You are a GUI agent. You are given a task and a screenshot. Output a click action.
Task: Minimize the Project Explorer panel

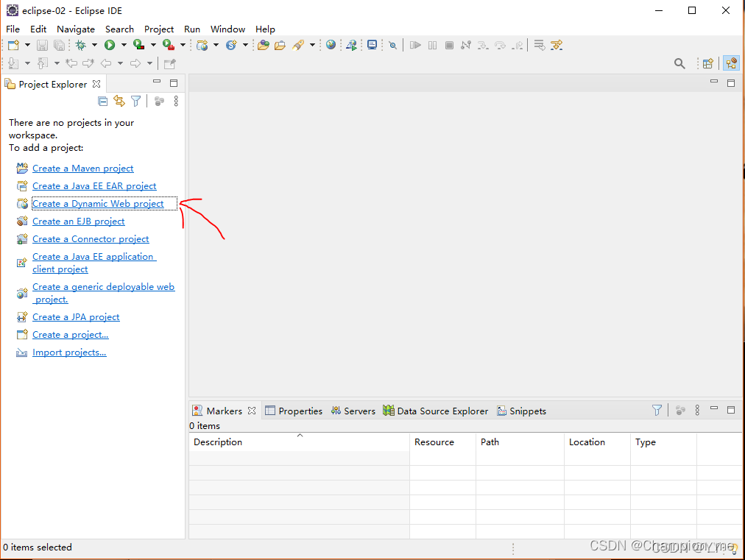[x=157, y=82]
